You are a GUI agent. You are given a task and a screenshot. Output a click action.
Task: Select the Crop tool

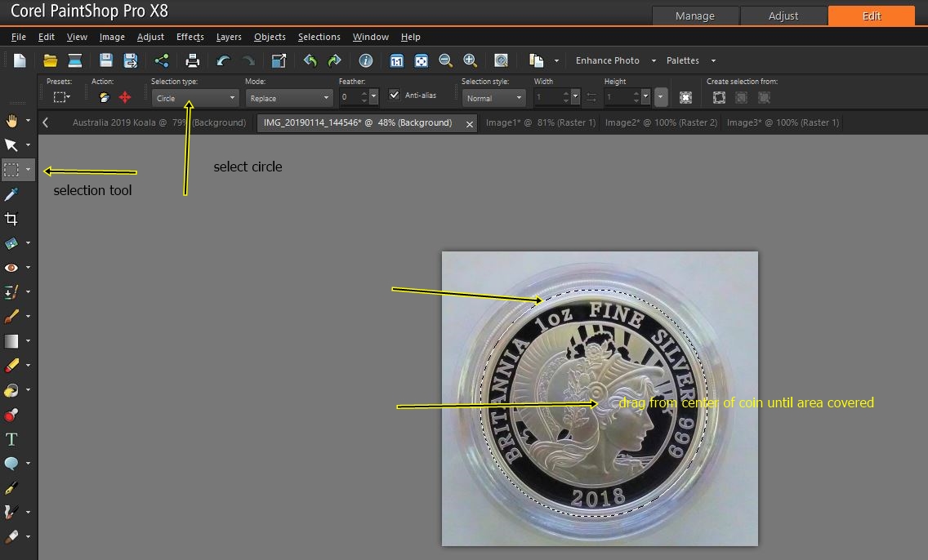11,219
